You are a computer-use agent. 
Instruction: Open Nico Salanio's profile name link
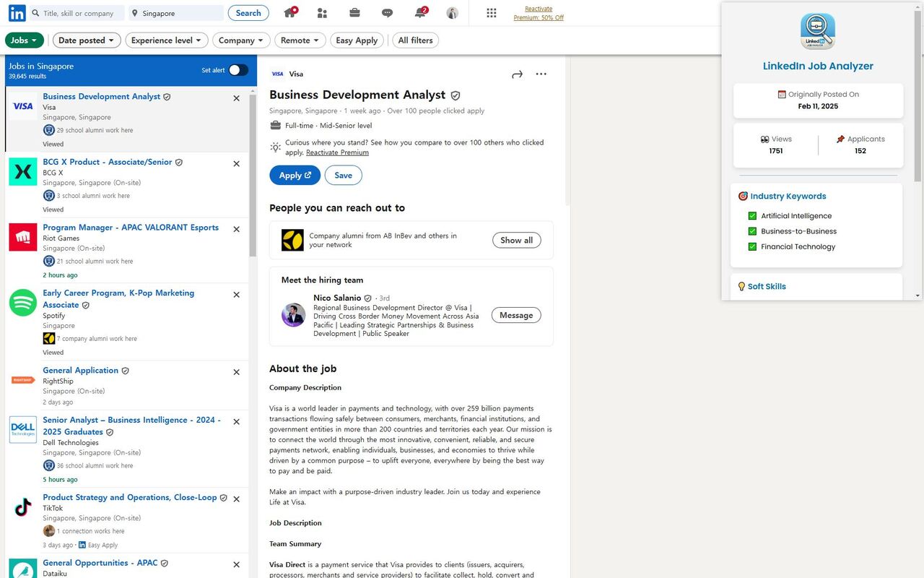[337, 298]
